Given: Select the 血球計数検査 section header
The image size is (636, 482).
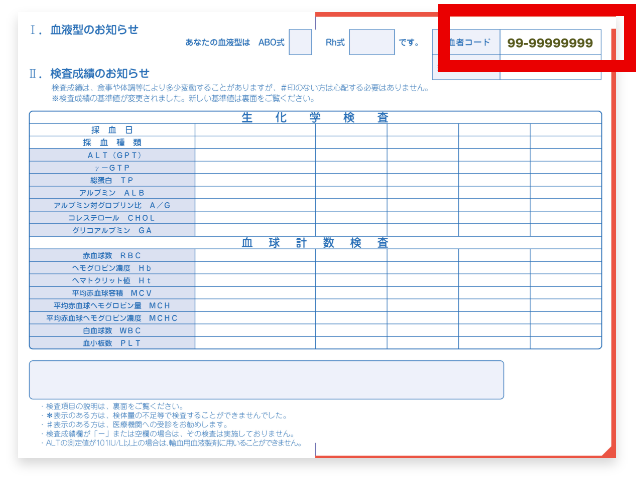Looking at the screenshot, I should click(x=315, y=242).
